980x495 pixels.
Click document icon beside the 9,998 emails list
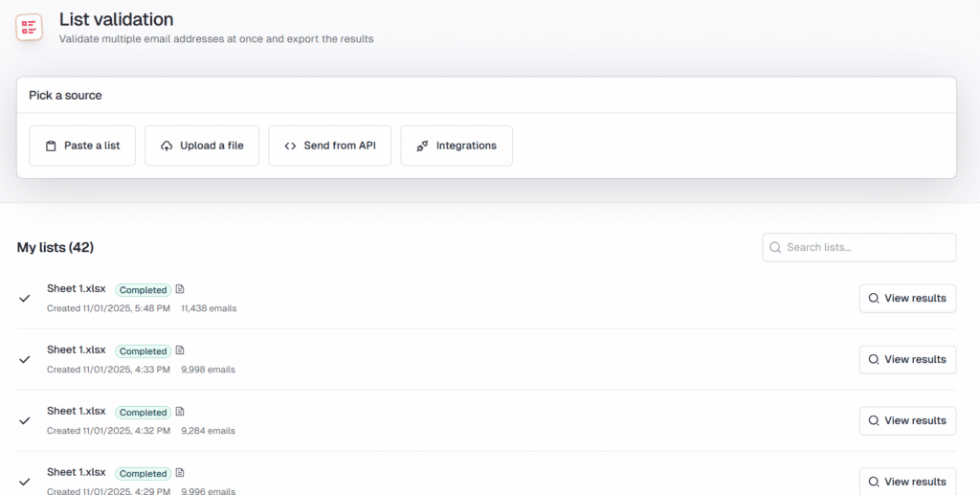180,350
